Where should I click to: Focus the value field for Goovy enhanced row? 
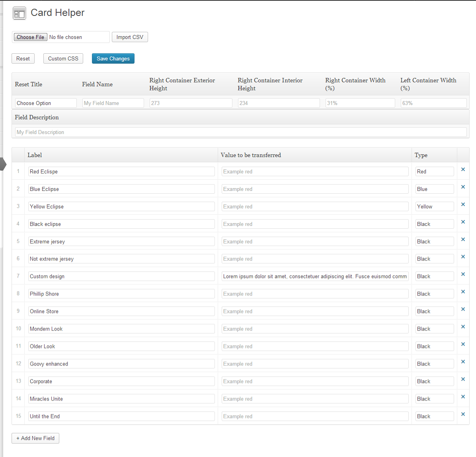coord(315,364)
